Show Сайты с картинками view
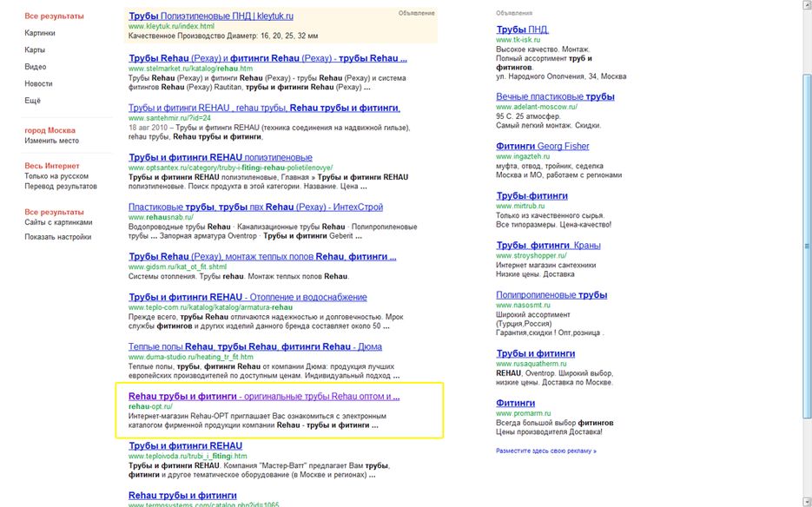Viewport: 812px width, 507px height. pos(58,222)
